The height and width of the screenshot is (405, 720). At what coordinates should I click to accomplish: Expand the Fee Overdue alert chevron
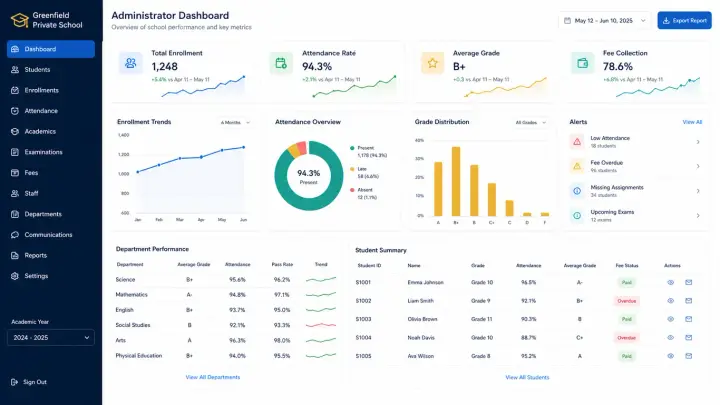click(x=698, y=166)
